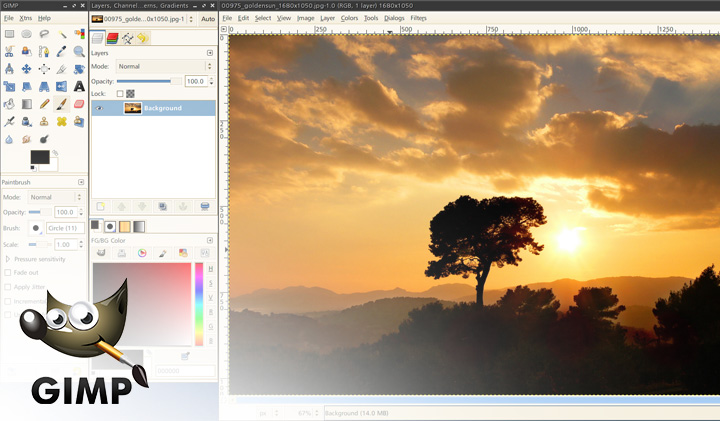Open the FG/BG Color panel menu arrow
The height and width of the screenshot is (421, 720).
(x=210, y=240)
